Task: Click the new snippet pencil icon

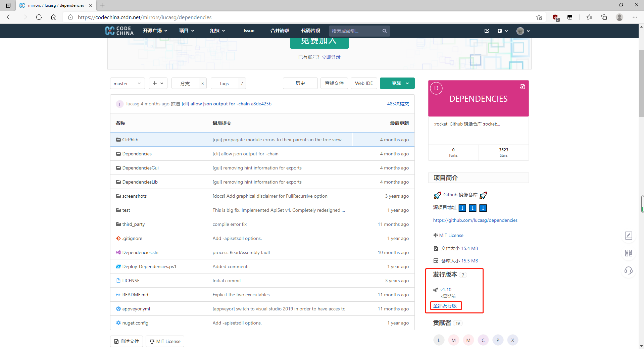Action: click(x=487, y=31)
